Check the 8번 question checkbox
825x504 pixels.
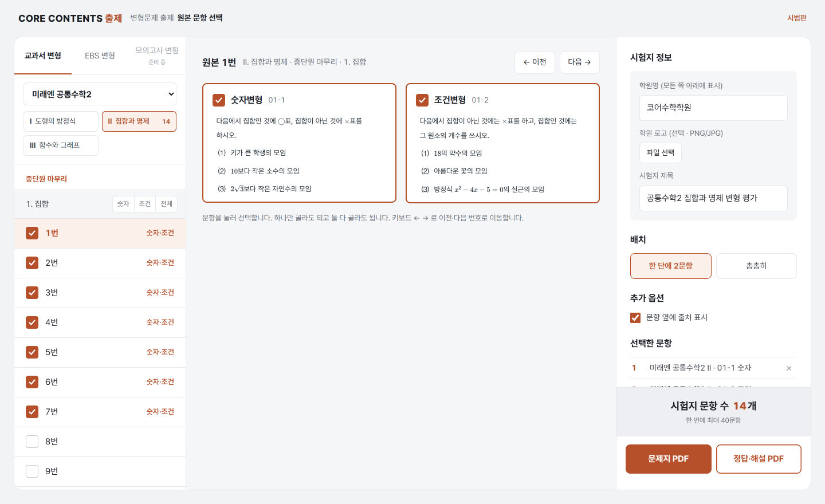pos(32,442)
